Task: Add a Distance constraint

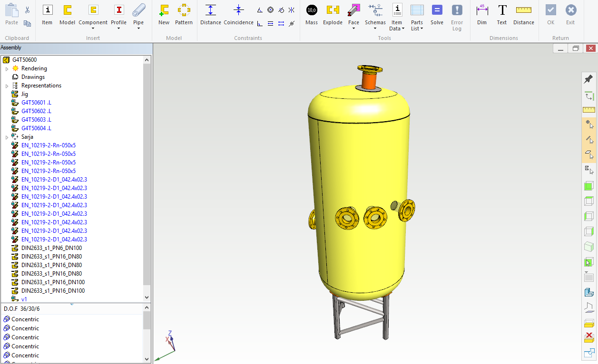Action: (210, 14)
